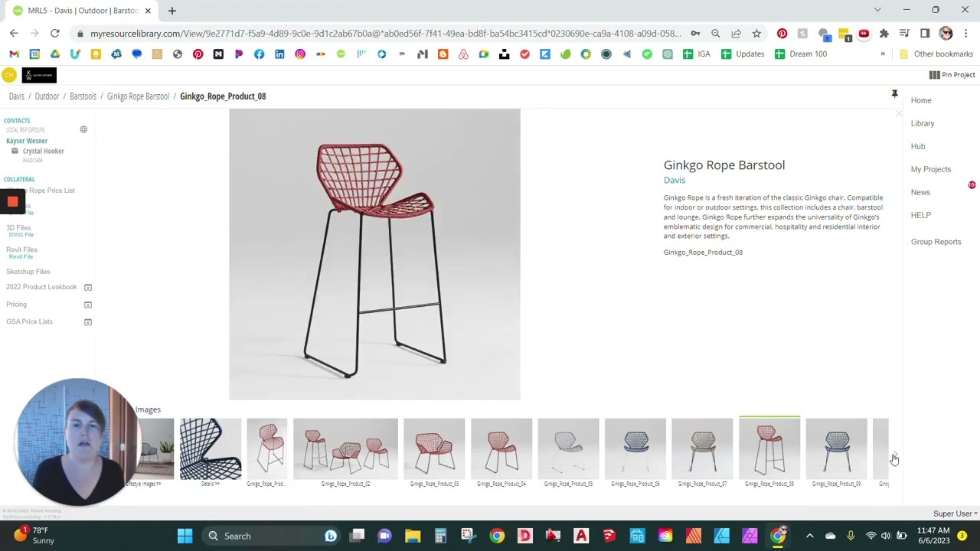Click the large red barstool product image
Image resolution: width=980 pixels, height=551 pixels.
point(374,254)
